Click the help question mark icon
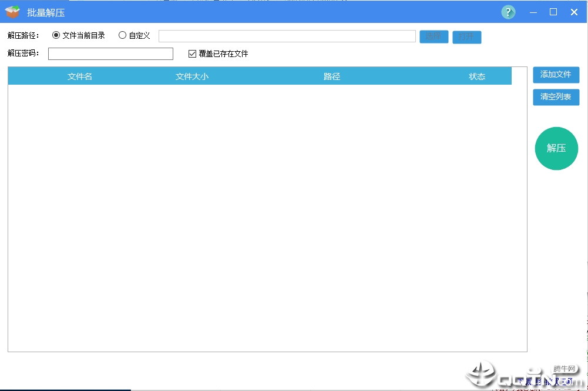Screen dimensions: 588x391 click(x=508, y=12)
